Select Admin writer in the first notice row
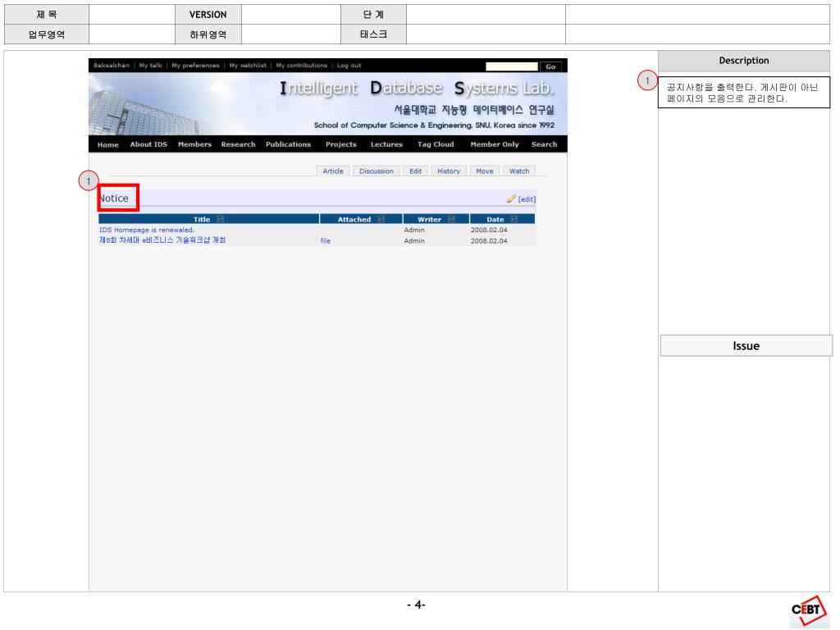This screenshot has height=630, width=840. 414,230
